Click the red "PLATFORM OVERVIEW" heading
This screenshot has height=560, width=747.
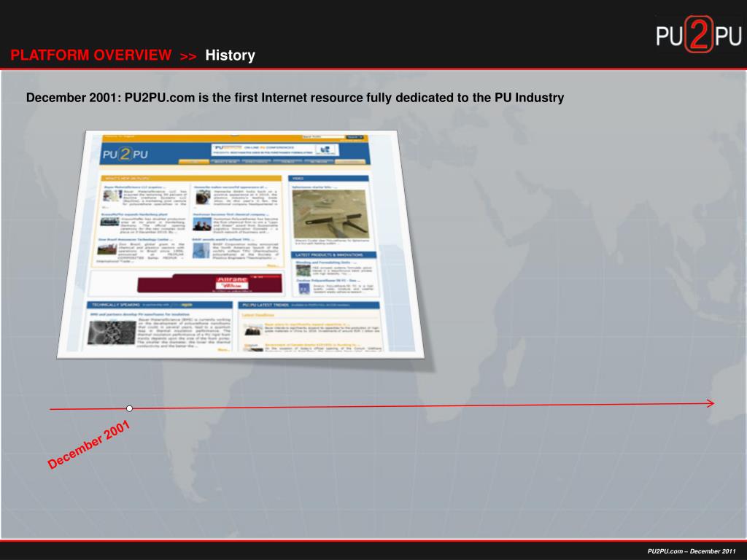point(91,55)
